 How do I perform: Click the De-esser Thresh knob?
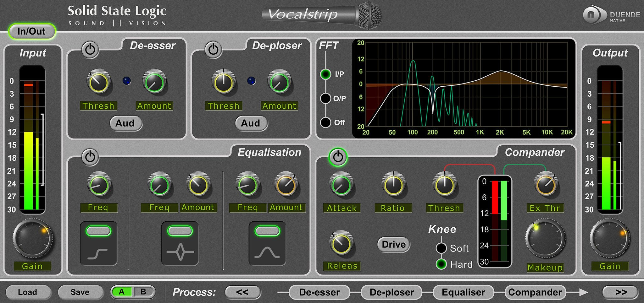pos(99,82)
